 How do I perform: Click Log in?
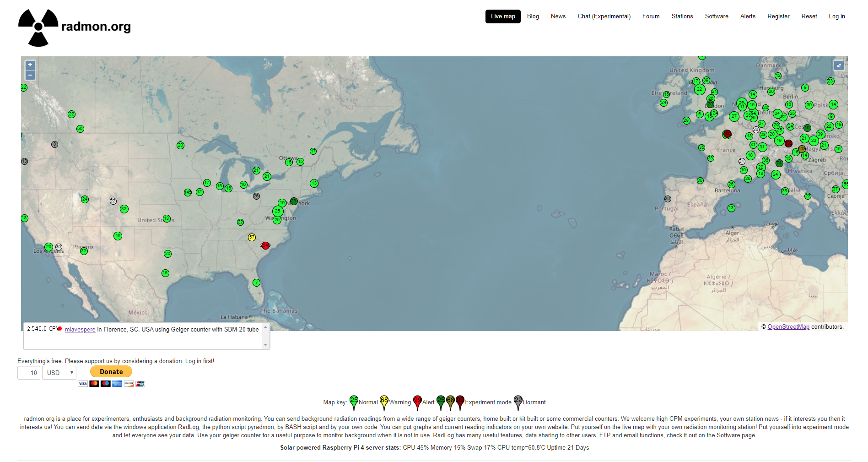pos(837,16)
